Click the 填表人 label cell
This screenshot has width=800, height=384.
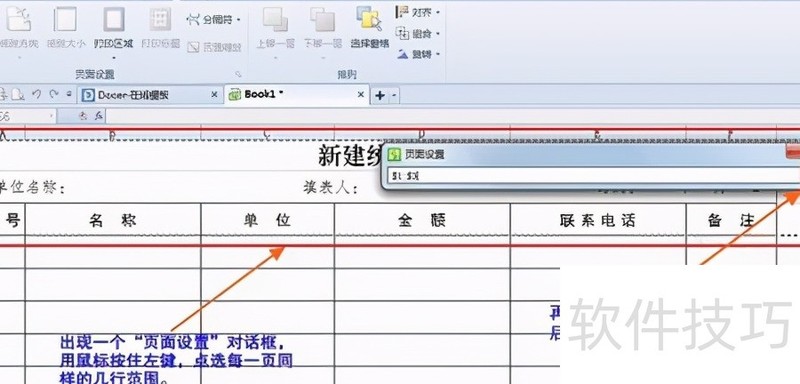pyautogui.click(x=331, y=188)
